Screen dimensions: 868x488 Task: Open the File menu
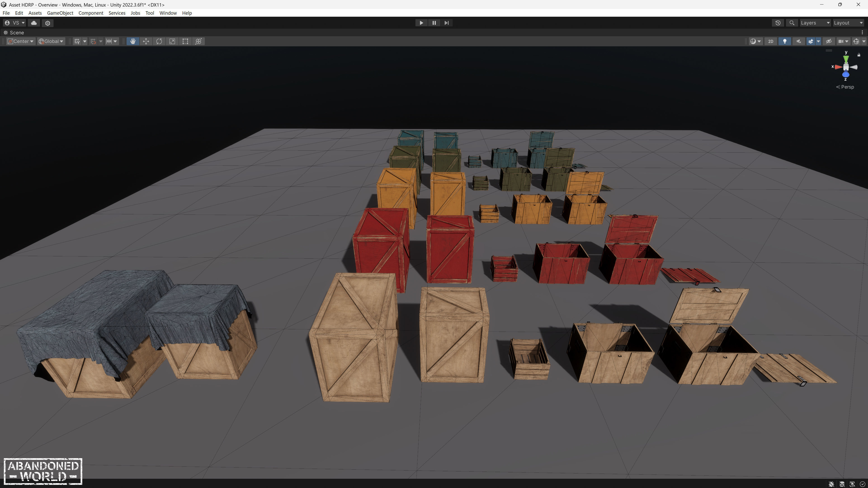click(6, 13)
